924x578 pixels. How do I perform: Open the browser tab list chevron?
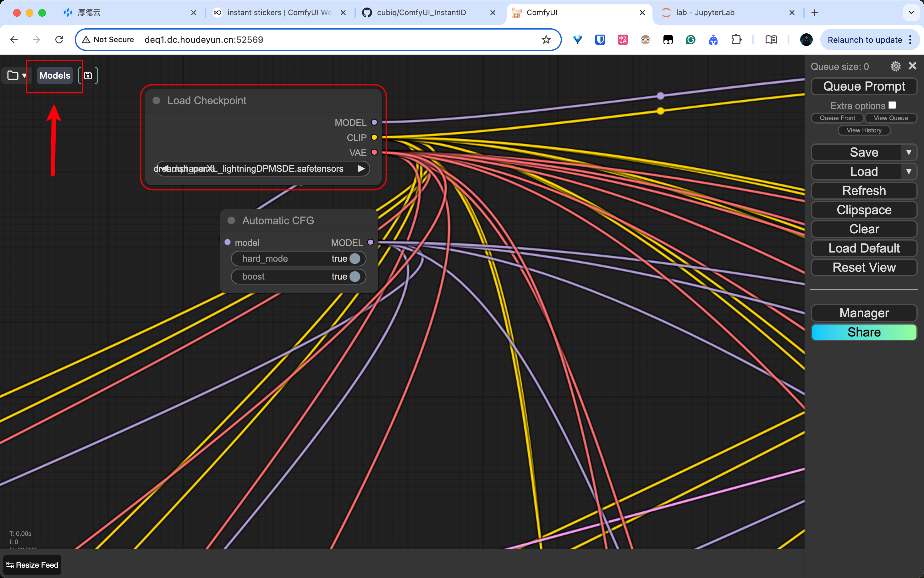[911, 13]
